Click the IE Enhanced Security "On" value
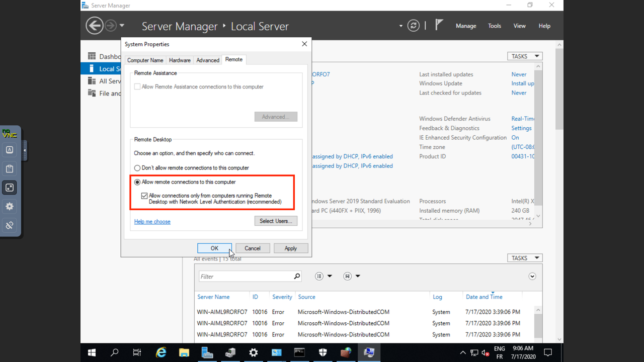The height and width of the screenshot is (362, 644). [x=515, y=137]
